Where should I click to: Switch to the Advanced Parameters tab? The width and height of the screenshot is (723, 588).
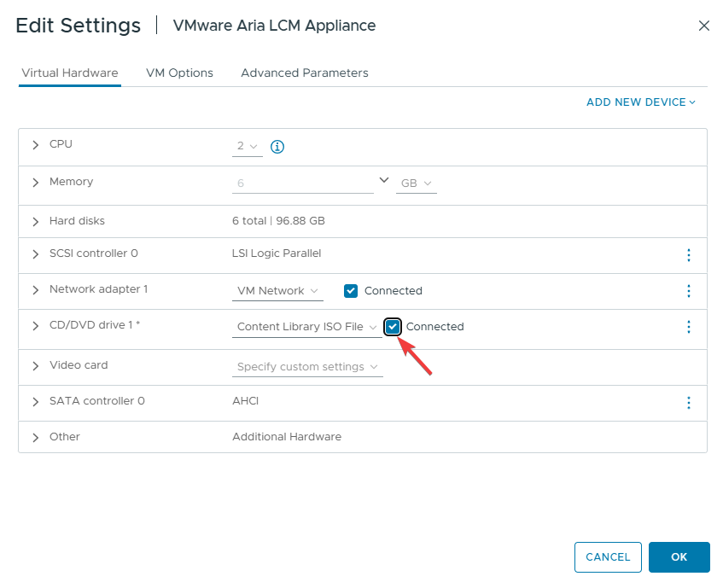(x=305, y=73)
